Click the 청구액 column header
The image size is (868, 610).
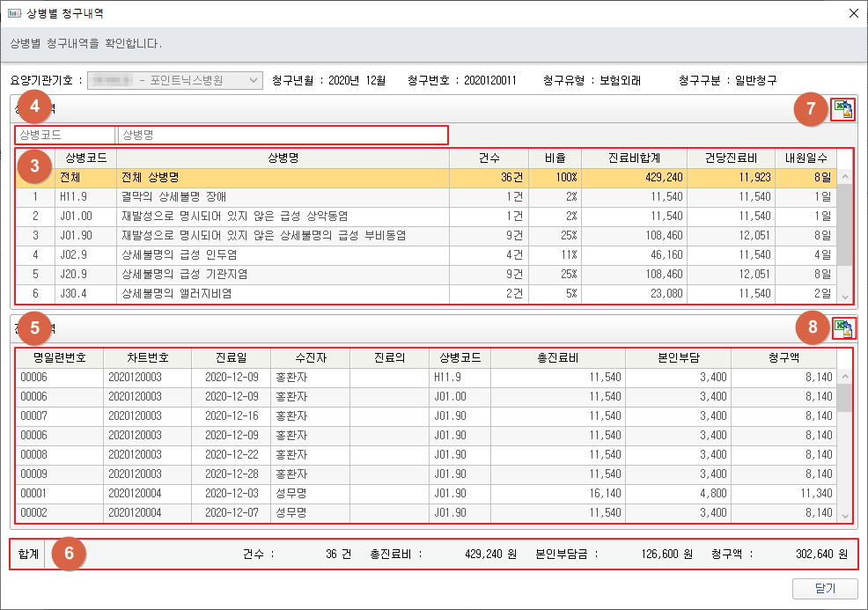click(783, 357)
